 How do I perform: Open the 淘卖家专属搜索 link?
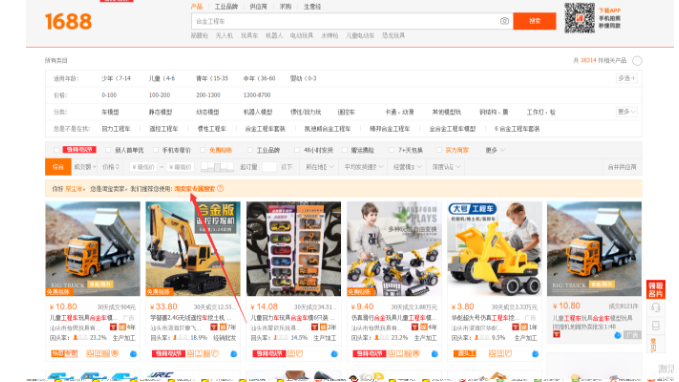coord(194,188)
